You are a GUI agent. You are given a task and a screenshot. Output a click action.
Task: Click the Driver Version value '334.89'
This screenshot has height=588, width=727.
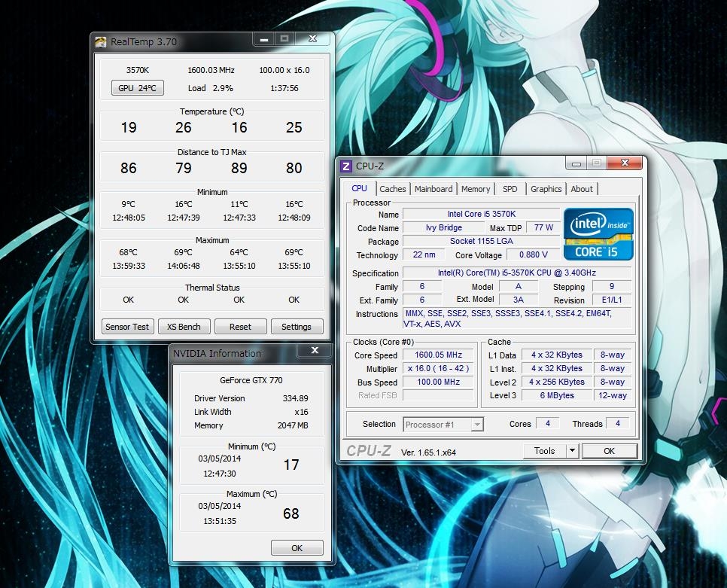tap(295, 398)
